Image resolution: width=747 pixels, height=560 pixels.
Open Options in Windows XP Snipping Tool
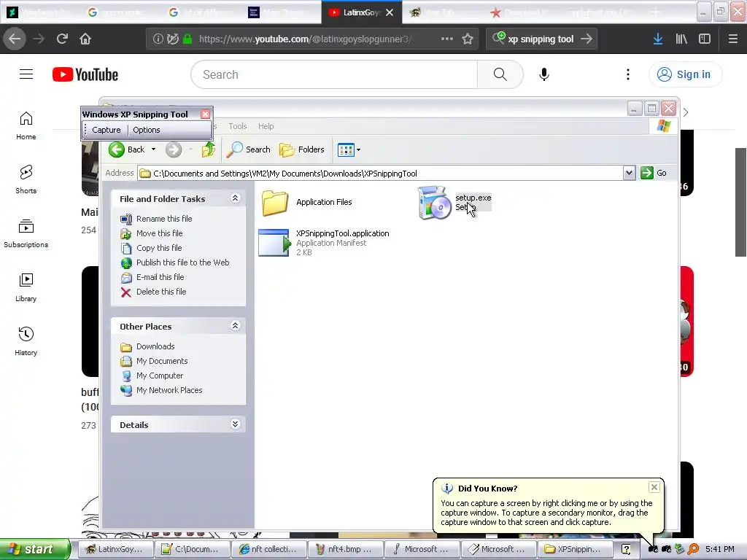coord(146,130)
